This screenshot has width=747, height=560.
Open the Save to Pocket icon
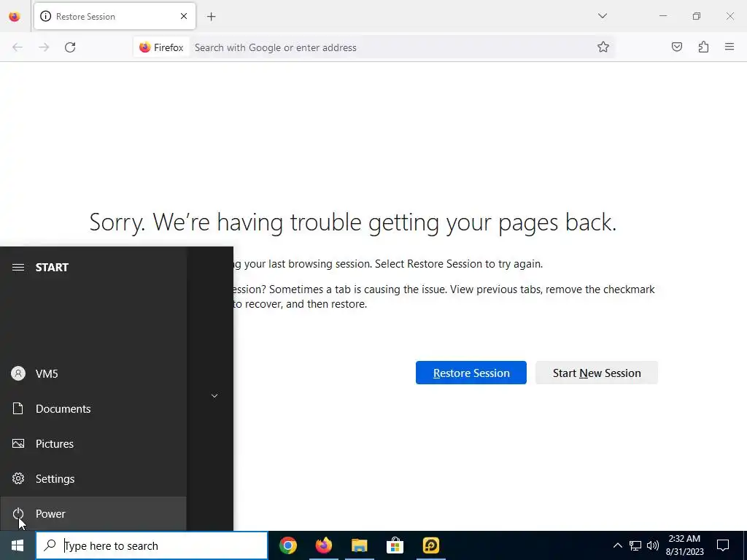tap(676, 47)
